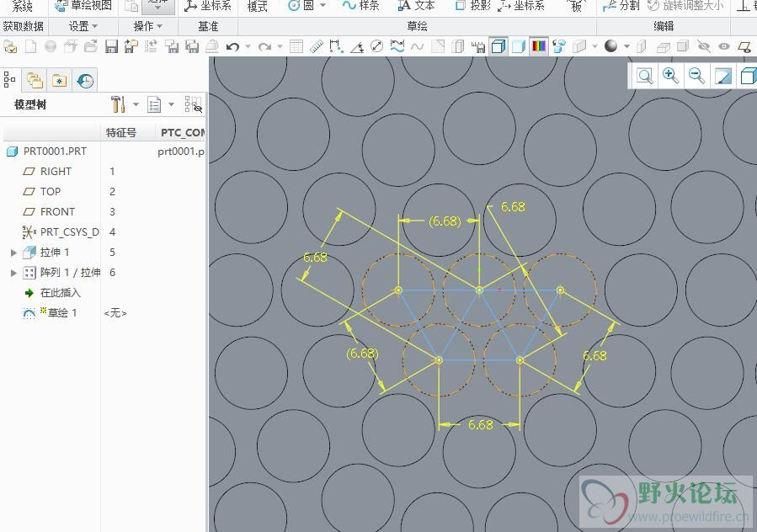Open the Folder Browser tab icon

[35, 80]
